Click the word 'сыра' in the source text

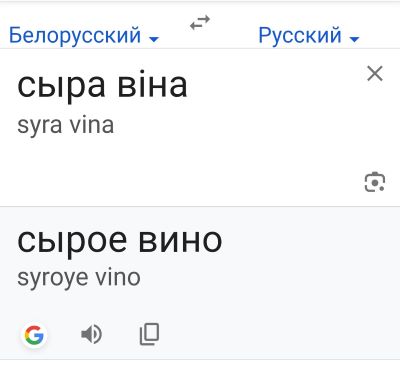(61, 87)
